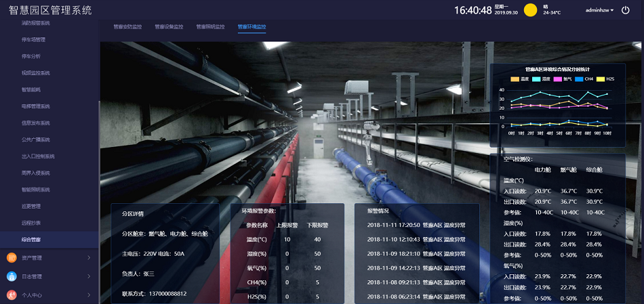Switch to the 管廊安防监控 tab

[127, 27]
